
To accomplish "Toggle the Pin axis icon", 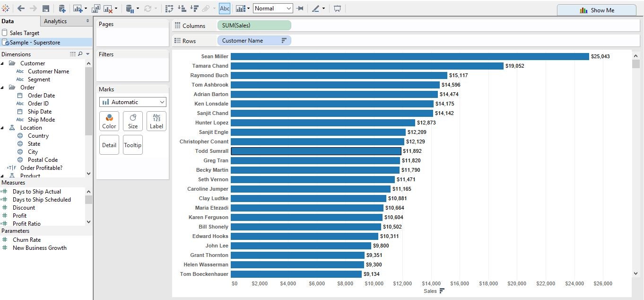I will (x=299, y=8).
